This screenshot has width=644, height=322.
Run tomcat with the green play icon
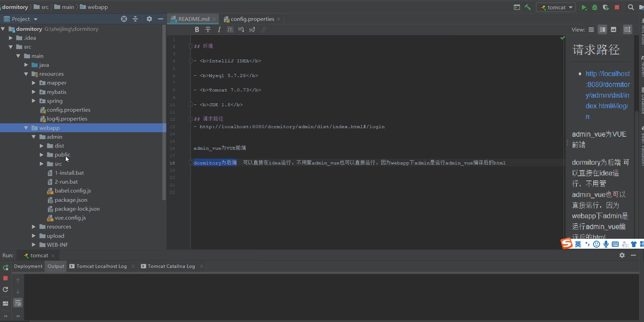584,7
